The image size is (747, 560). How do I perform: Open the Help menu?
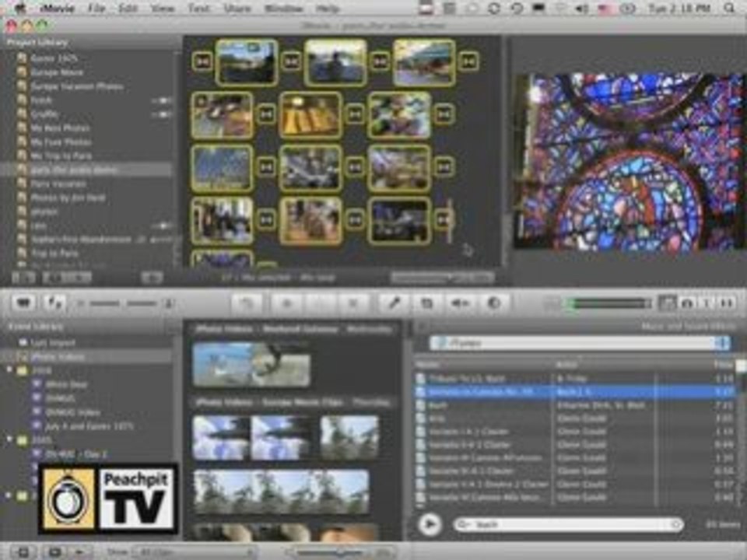click(328, 8)
